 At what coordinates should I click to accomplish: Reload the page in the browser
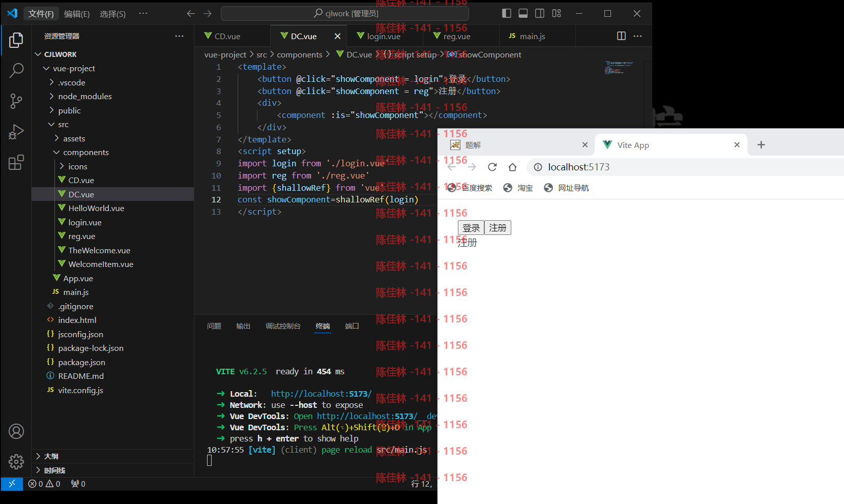[492, 167]
